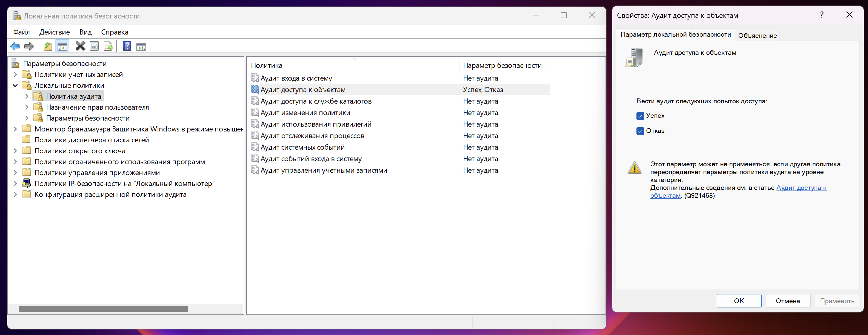Image resolution: width=868 pixels, height=335 pixels.
Task: Click the blue question mark Help icon
Action: coord(127,46)
